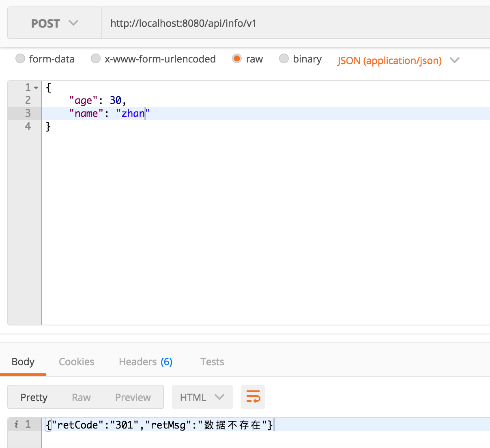Open the HTML format dropdown

pyautogui.click(x=202, y=397)
